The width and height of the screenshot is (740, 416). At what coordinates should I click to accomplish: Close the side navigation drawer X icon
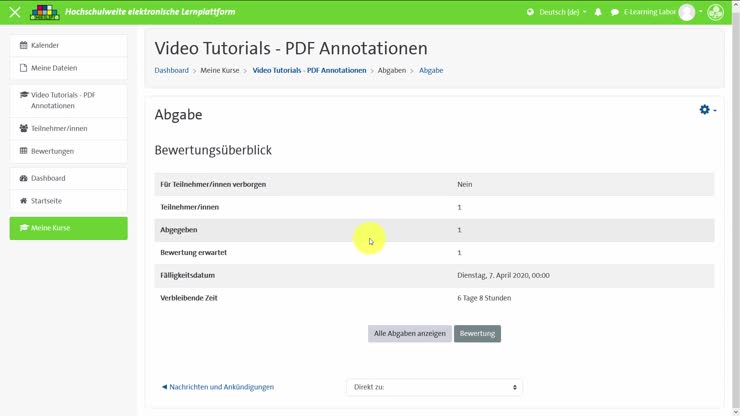(15, 12)
